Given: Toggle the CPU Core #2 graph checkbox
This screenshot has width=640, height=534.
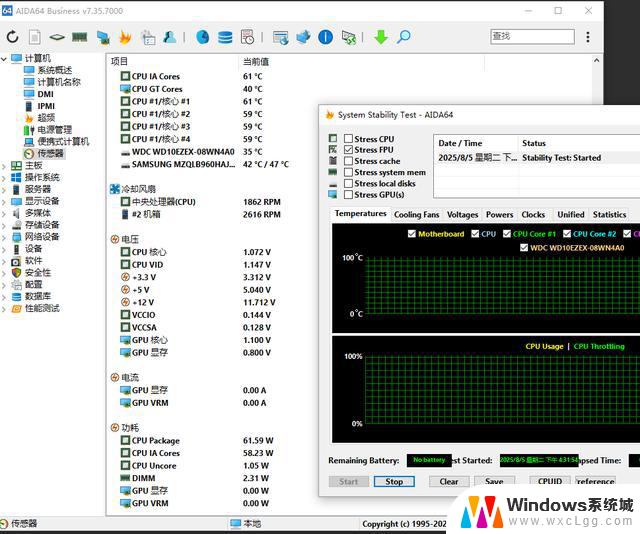Looking at the screenshot, I should click(x=567, y=234).
